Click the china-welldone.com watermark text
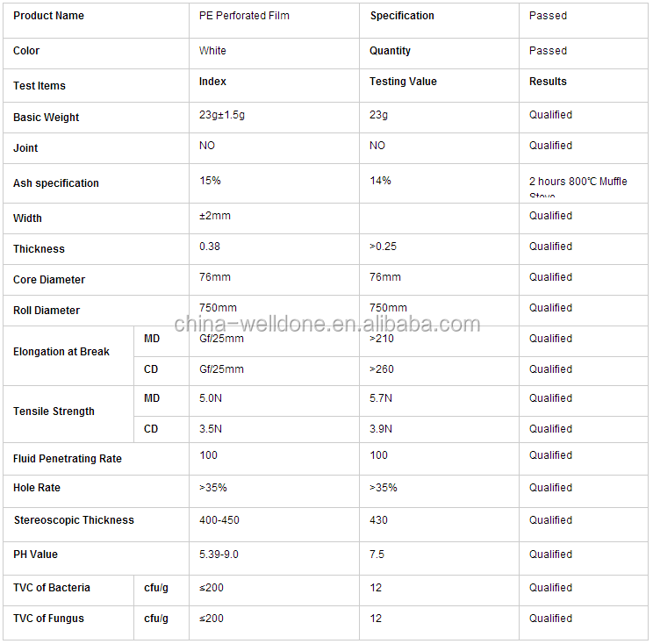This screenshot has height=644, width=653. pos(327,325)
